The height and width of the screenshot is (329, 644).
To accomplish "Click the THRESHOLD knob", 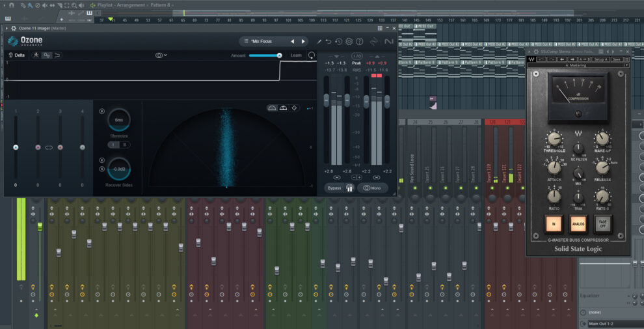I will point(554,139).
